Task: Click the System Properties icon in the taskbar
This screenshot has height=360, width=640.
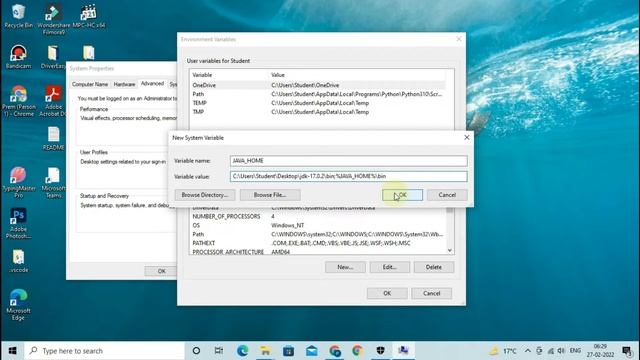Action: click(x=403, y=351)
